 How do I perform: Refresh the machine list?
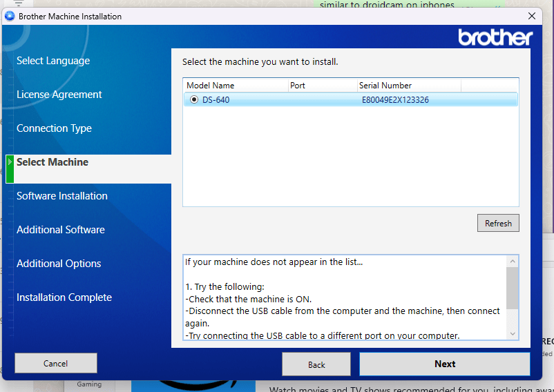[x=498, y=223]
